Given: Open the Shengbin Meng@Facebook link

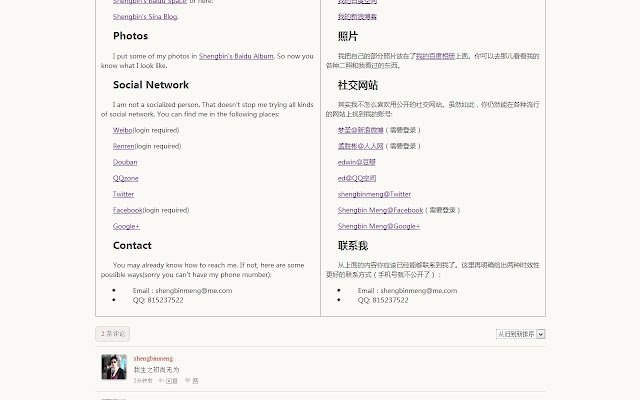Looking at the screenshot, I should pos(380,210).
